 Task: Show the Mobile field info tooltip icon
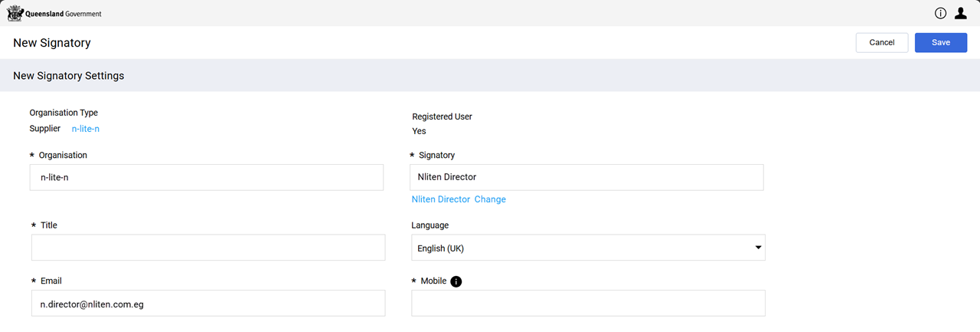pyautogui.click(x=456, y=281)
